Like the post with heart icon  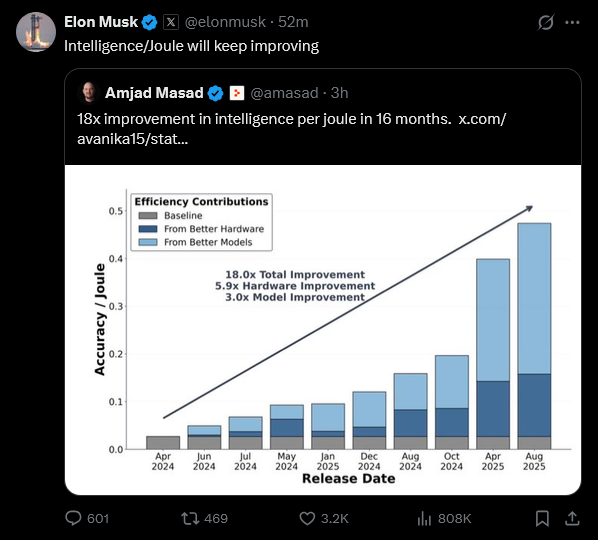(307, 518)
